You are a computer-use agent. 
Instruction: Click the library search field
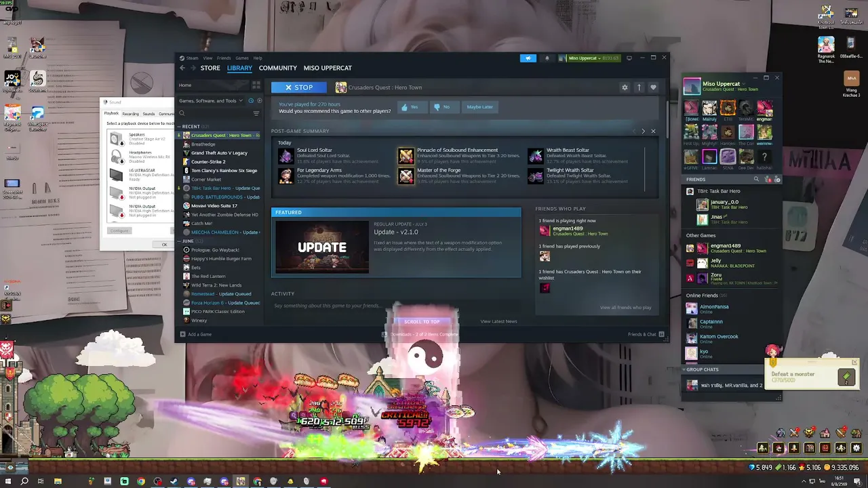pos(214,113)
